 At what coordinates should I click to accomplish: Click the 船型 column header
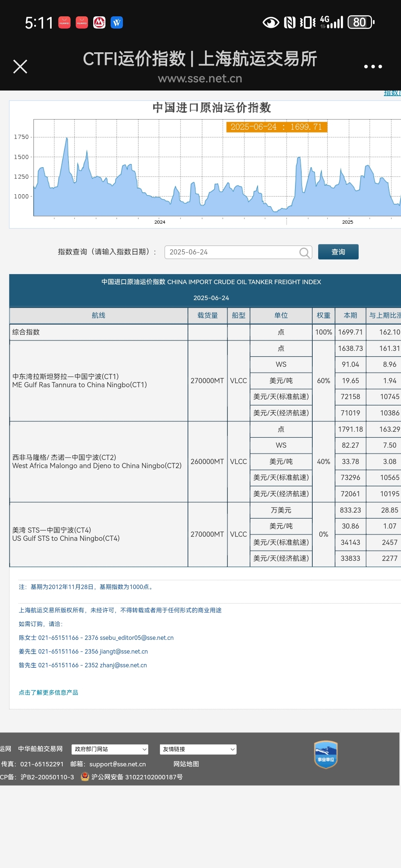coord(238,316)
